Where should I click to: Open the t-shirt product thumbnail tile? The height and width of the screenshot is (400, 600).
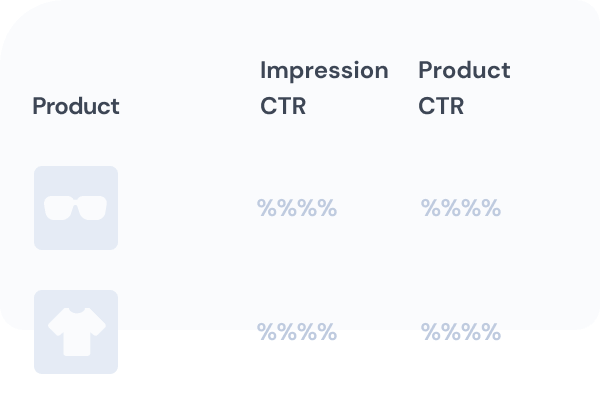[76, 332]
